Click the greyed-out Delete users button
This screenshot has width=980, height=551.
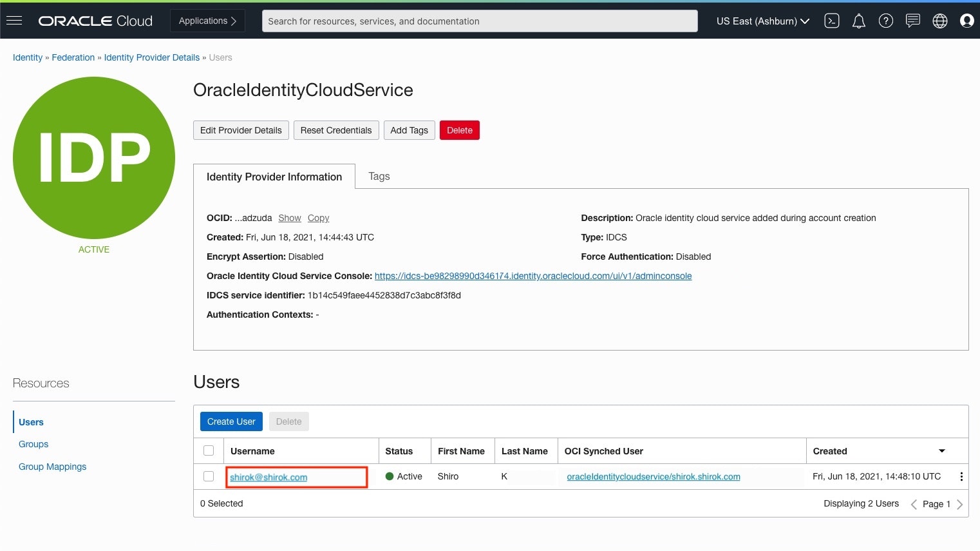[288, 421]
